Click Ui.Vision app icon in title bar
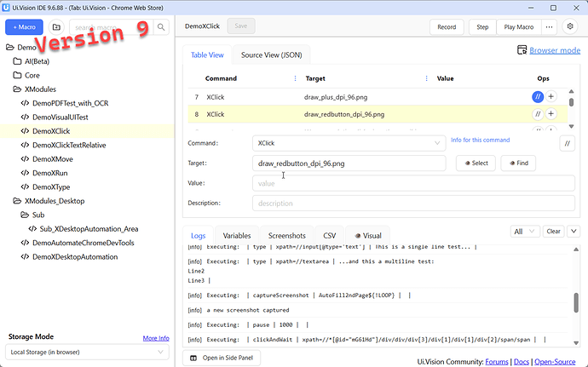Screen dimensions: 588x367 (x=6, y=8)
